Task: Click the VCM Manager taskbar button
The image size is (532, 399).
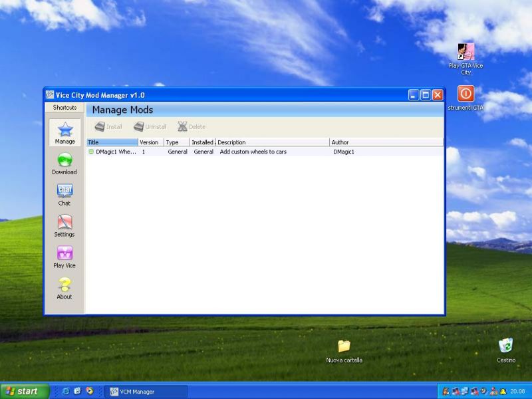Action: pos(146,392)
